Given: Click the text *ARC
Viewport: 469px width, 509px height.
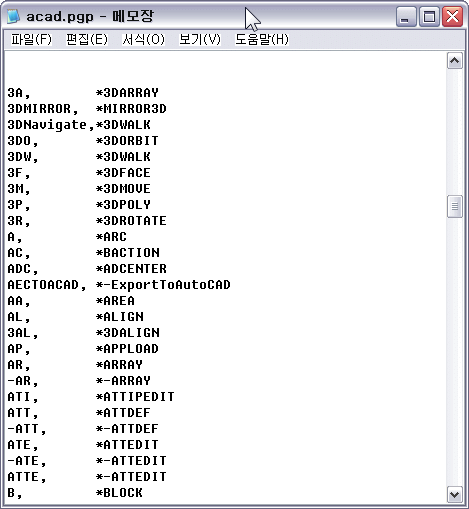Looking at the screenshot, I should pos(111,237).
